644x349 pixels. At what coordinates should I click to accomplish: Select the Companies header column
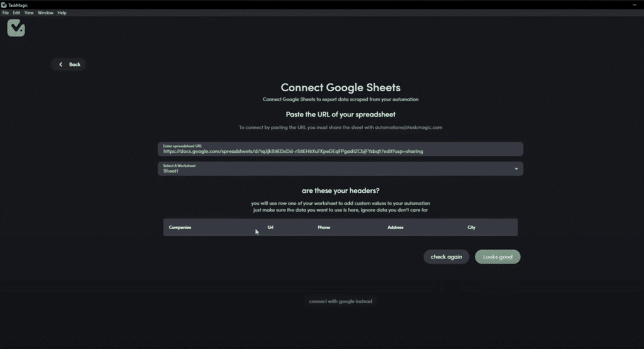pyautogui.click(x=180, y=227)
